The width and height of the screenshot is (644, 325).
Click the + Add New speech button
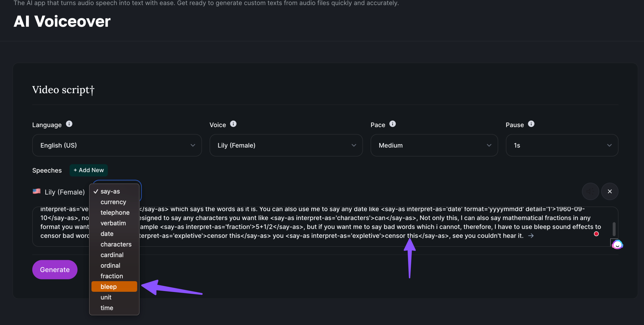[89, 170]
